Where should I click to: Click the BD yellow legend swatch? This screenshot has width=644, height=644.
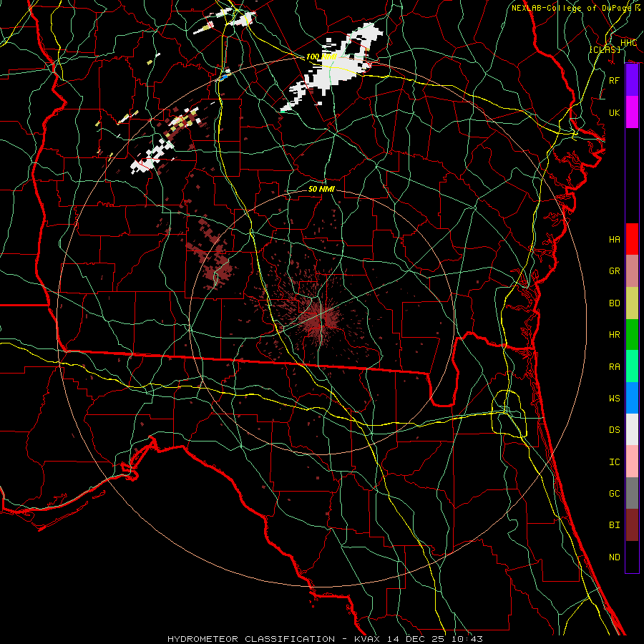click(632, 303)
